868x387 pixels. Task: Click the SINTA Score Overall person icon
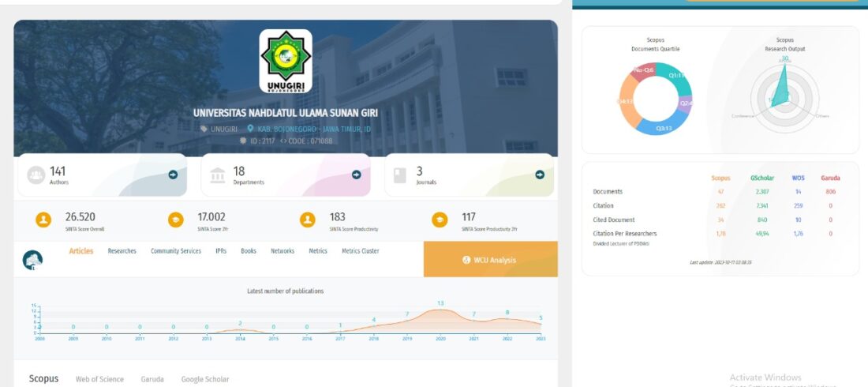click(x=43, y=220)
